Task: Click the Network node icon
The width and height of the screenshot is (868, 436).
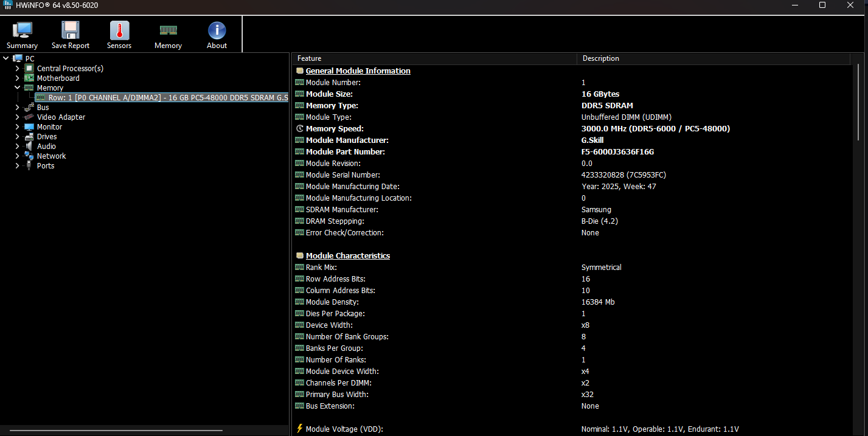Action: [29, 156]
